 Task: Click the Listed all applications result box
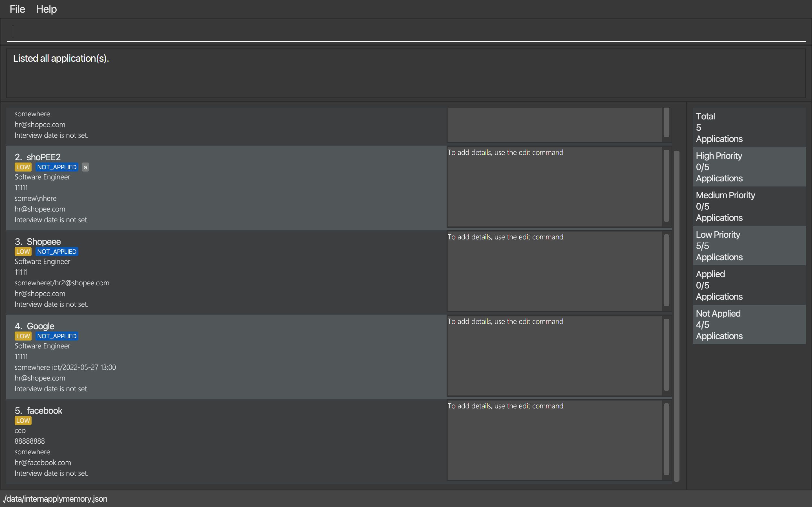pyautogui.click(x=406, y=73)
